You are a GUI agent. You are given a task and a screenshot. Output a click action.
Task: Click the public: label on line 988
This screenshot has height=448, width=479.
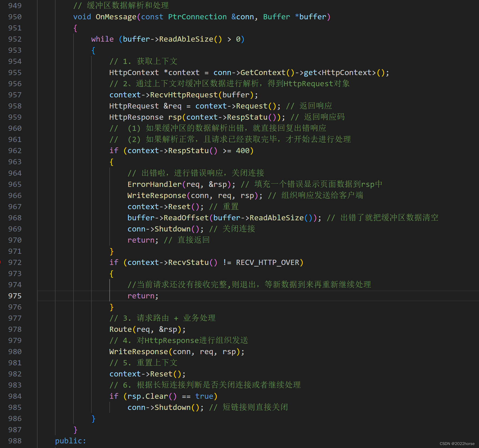(x=70, y=441)
